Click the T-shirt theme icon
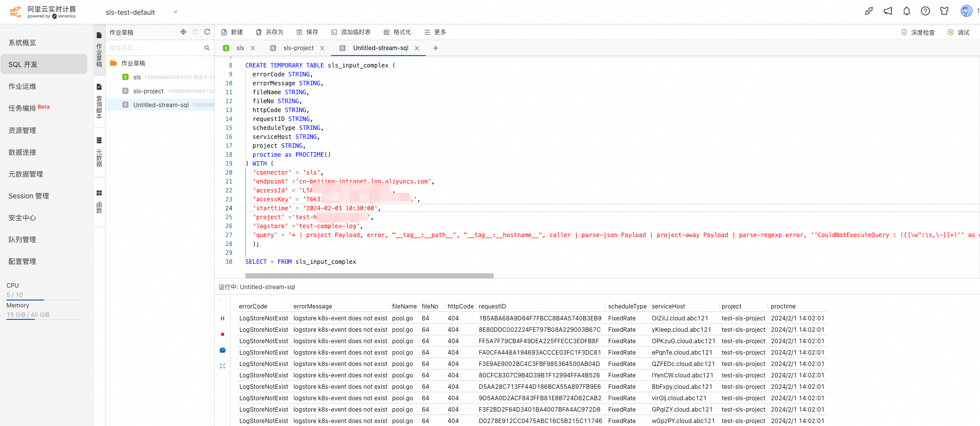This screenshot has height=426, width=980. (944, 11)
